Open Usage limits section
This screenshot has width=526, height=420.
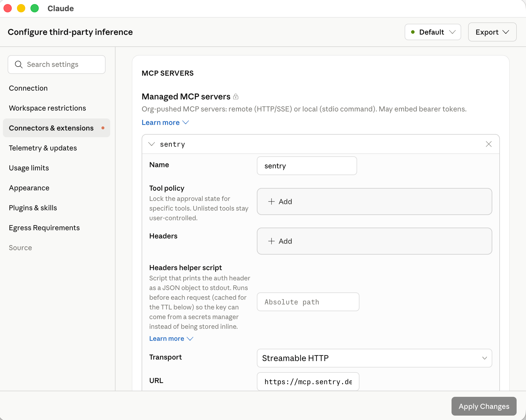click(x=29, y=168)
